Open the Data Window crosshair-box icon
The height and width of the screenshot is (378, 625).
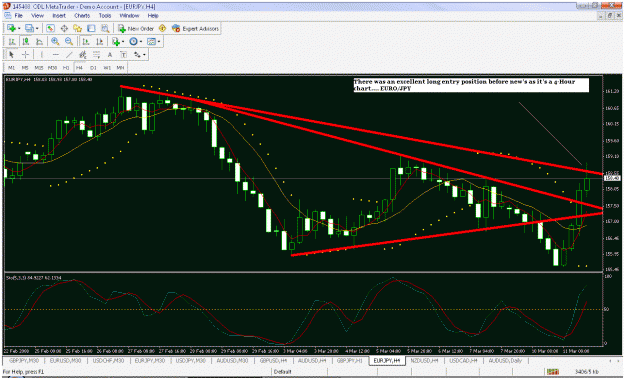(64, 28)
